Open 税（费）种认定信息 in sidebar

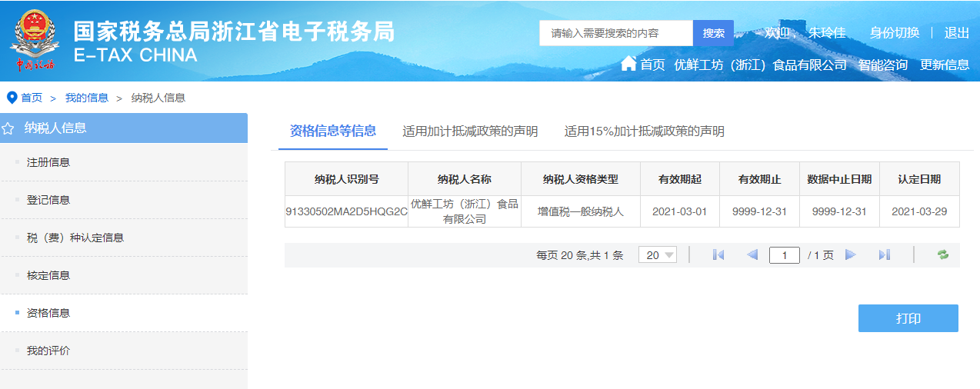[x=75, y=238]
